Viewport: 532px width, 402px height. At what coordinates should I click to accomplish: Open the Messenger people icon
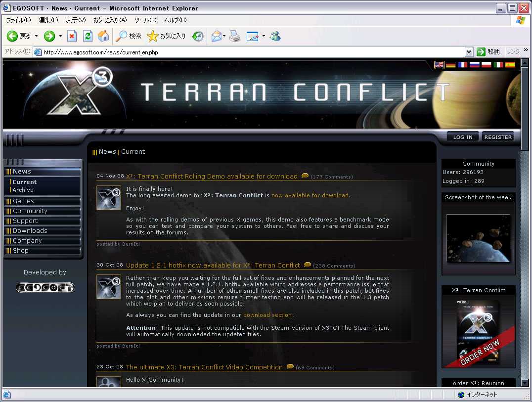[275, 36]
